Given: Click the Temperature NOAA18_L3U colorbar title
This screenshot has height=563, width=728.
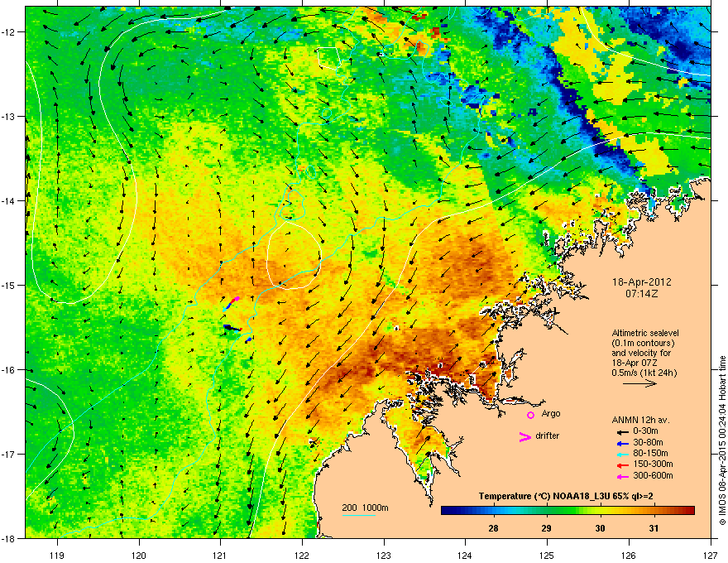Looking at the screenshot, I should (x=566, y=496).
